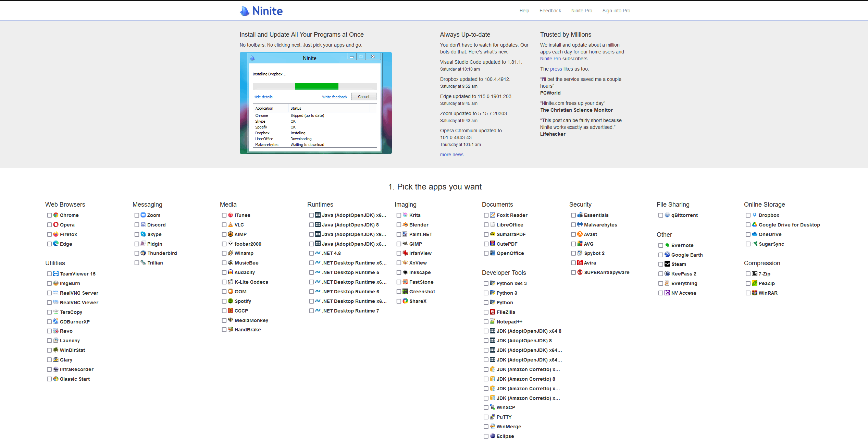The height and width of the screenshot is (441, 868).
Task: Click the Skype icon
Action: pyautogui.click(x=143, y=234)
